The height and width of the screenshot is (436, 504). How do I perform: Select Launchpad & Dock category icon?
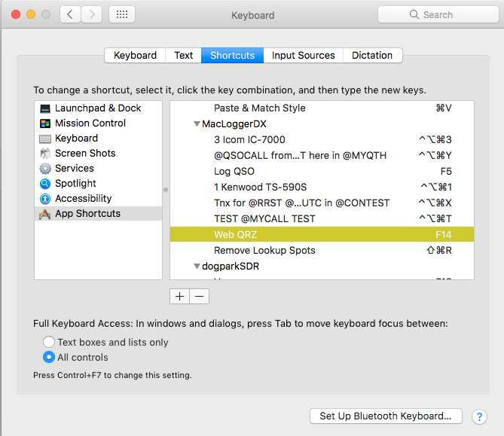[45, 108]
